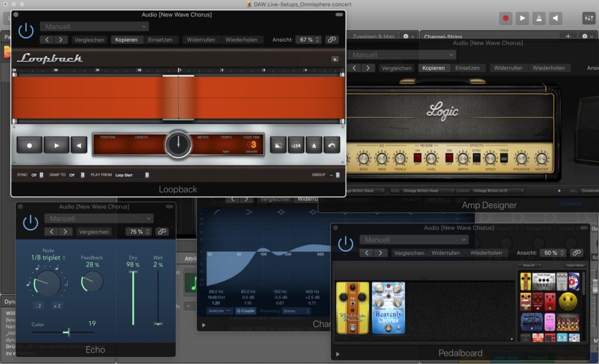
Task: Open the Echo Manuell preset menu
Action: (x=99, y=219)
